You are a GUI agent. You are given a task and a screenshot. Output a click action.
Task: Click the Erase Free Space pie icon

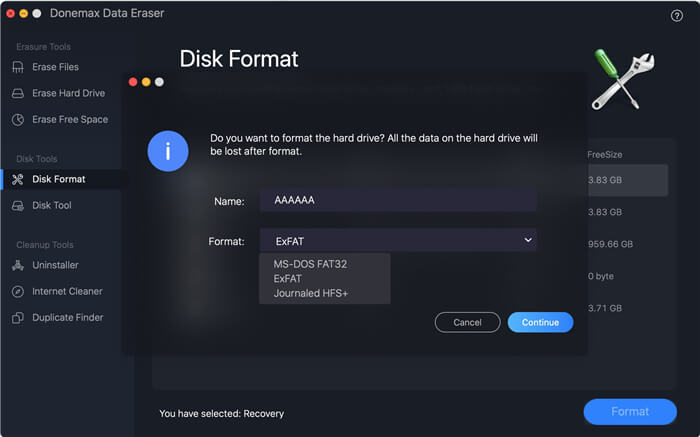(x=18, y=120)
